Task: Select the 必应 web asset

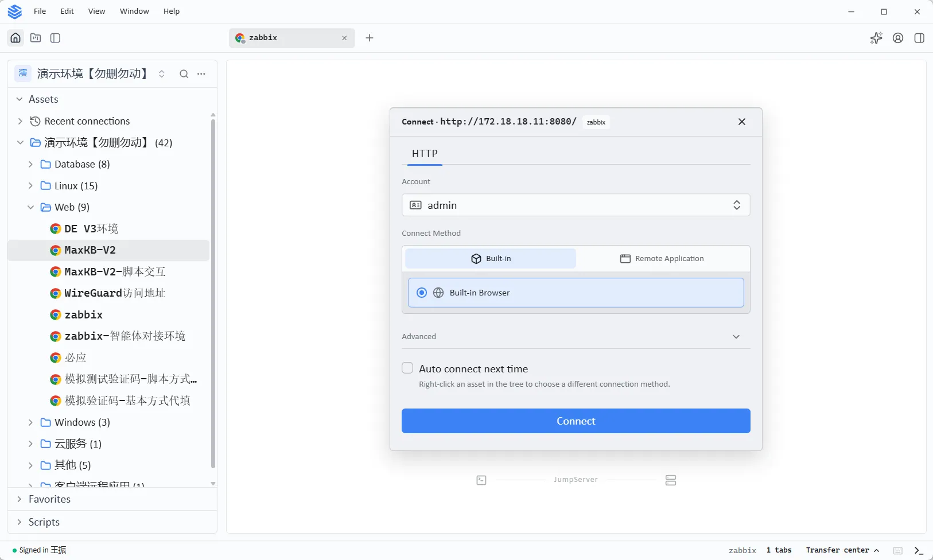Action: tap(108, 358)
